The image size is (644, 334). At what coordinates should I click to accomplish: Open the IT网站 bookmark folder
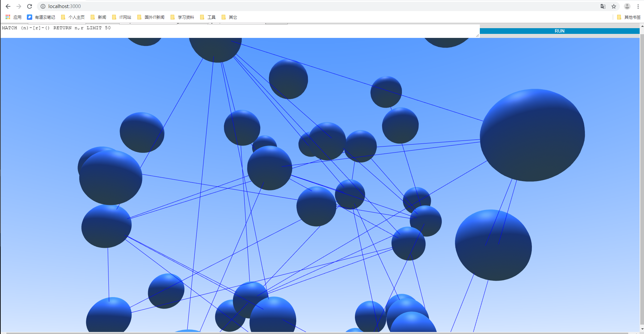[x=122, y=17]
